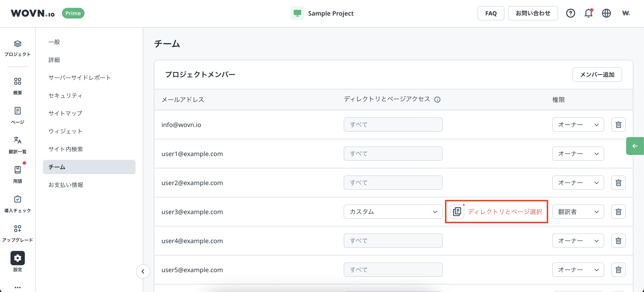Open 翻訳者 role dropdown for user3
Screen dimensions: 644x292
578,212
